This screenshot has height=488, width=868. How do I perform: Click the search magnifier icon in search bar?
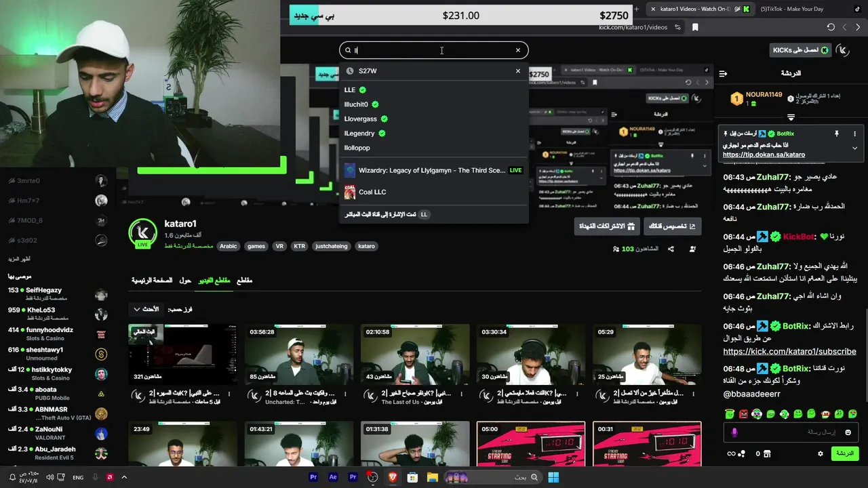coord(348,50)
